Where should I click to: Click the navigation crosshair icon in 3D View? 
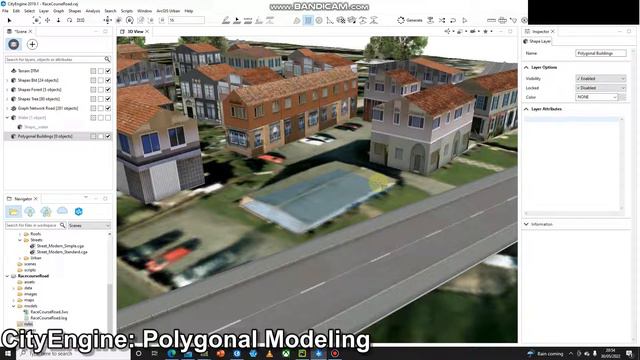448,31
